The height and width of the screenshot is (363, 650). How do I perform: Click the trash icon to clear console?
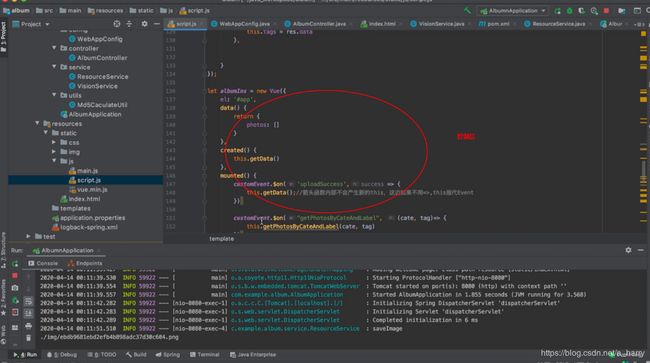tap(28, 338)
